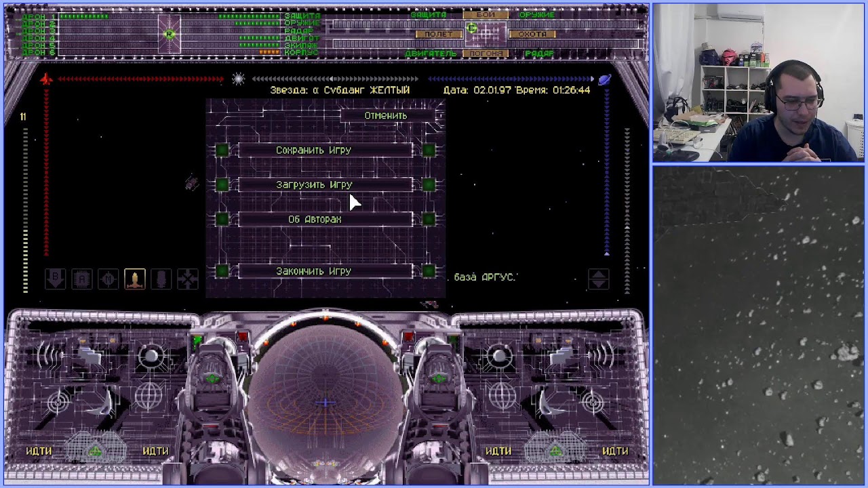Click the green square left of Сохранить Игру
The image size is (868, 488).
(x=222, y=150)
